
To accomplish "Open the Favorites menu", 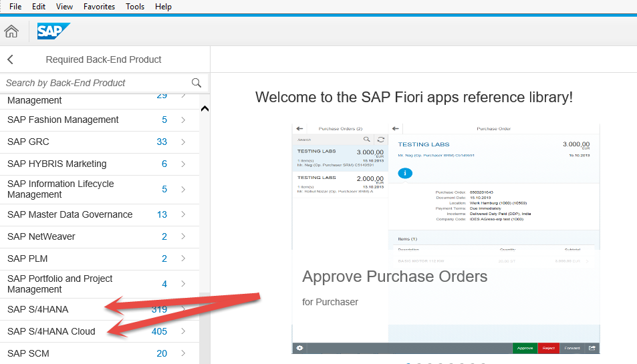I will [x=99, y=7].
